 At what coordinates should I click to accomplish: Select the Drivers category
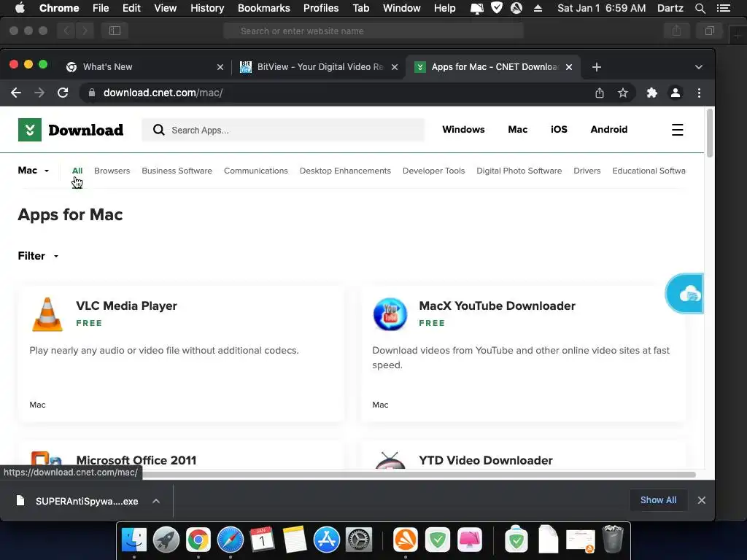click(x=587, y=171)
